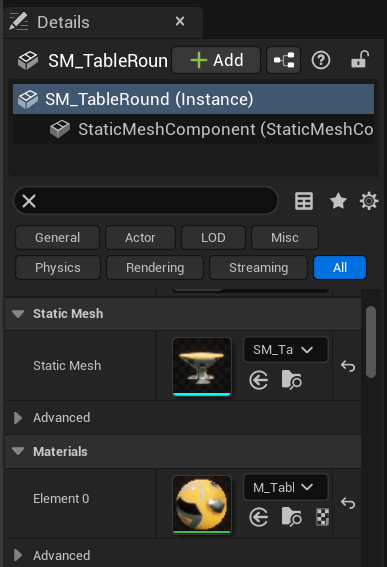Reset Static Mesh to default value
The height and width of the screenshot is (567, 387).
pos(348,366)
